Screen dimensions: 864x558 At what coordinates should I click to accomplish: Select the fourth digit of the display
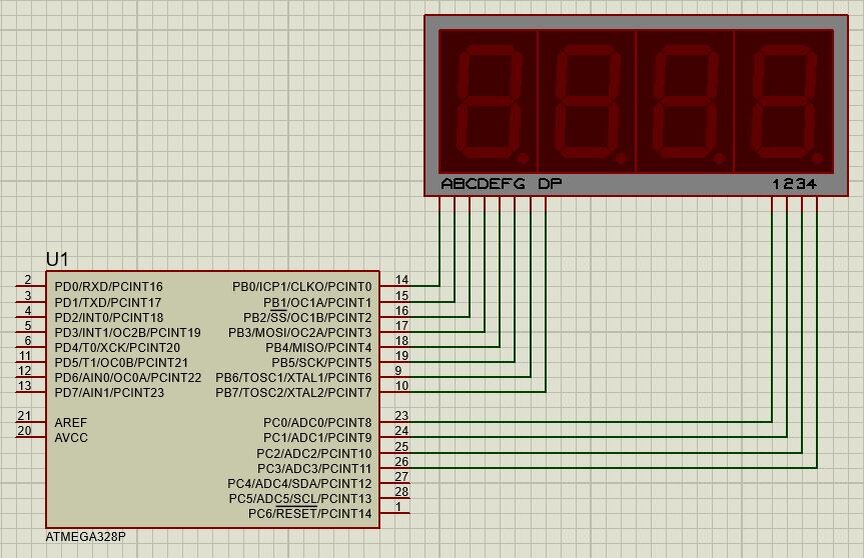784,101
